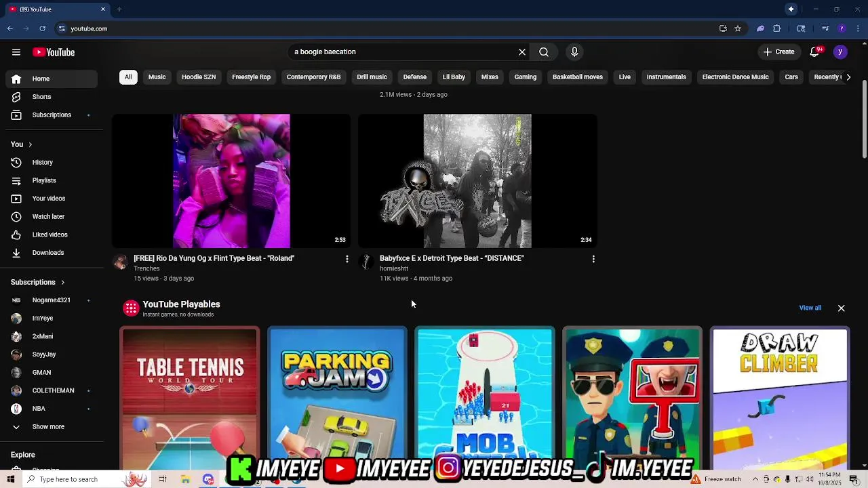The height and width of the screenshot is (488, 868).
Task: Go to Home in sidebar
Action: [50, 79]
